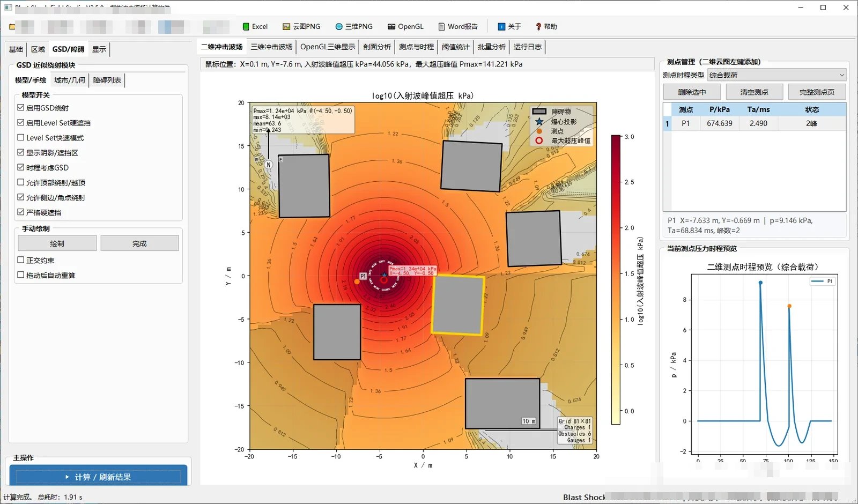The image size is (858, 504).
Task: Open the 障碍列表 sub-tab
Action: 107,80
